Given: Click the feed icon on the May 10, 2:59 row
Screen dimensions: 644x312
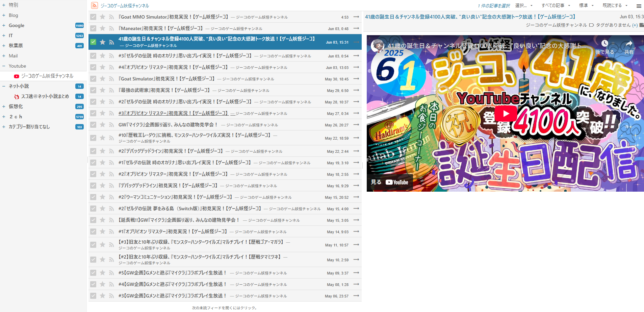Looking at the screenshot, I should [x=111, y=260].
